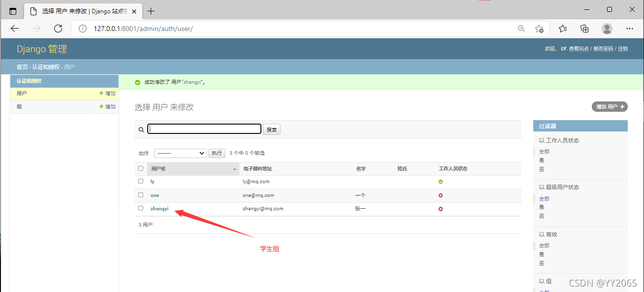644x292 pixels.
Task: Open user ly
Action: (x=153, y=182)
